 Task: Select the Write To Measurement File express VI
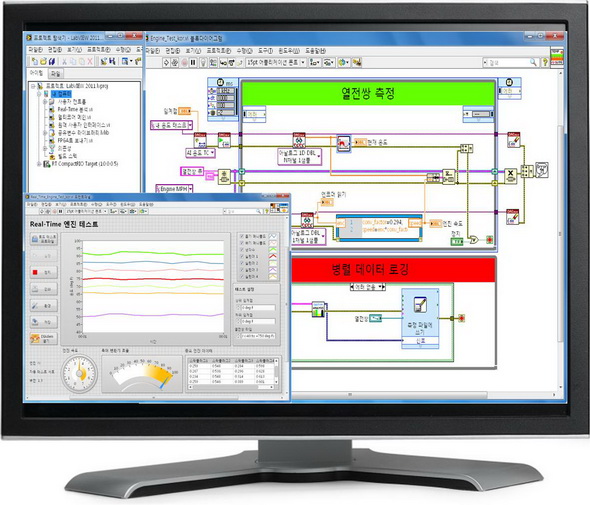pos(420,319)
